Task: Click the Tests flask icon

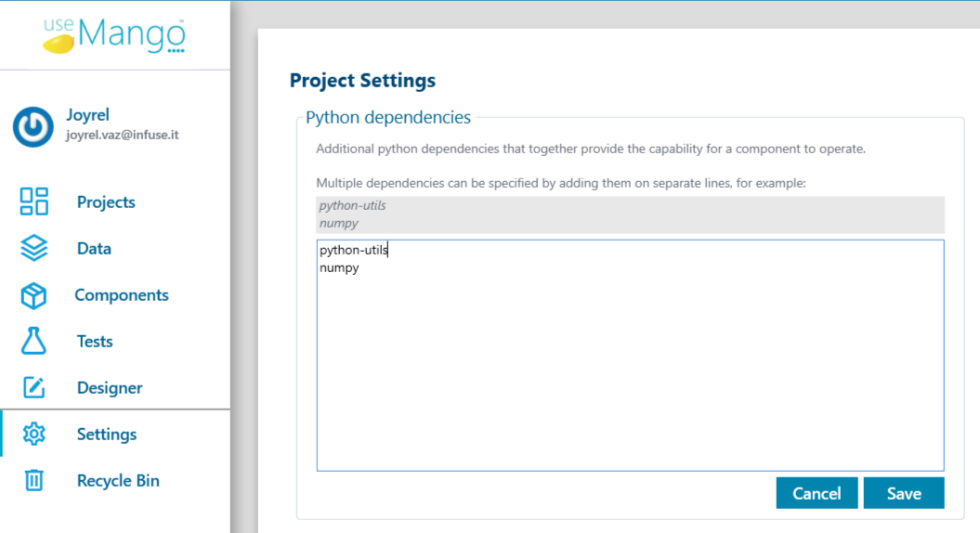Action: (x=33, y=341)
